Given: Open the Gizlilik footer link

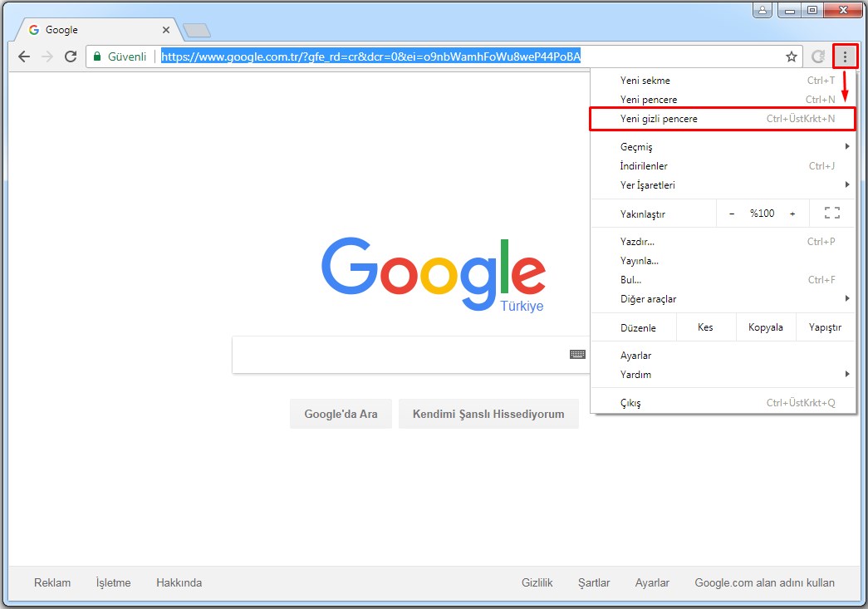Looking at the screenshot, I should coord(537,582).
